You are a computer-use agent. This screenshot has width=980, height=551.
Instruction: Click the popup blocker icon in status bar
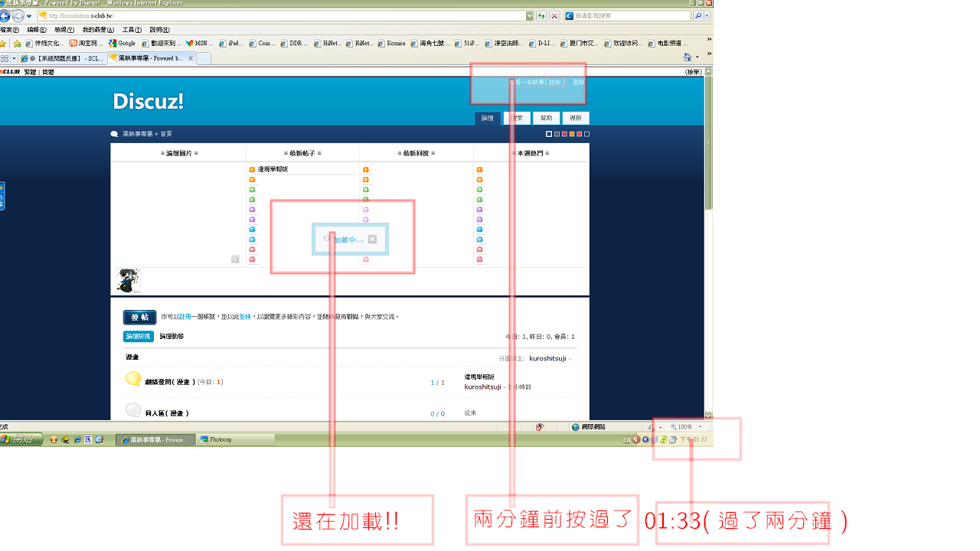click(x=540, y=427)
